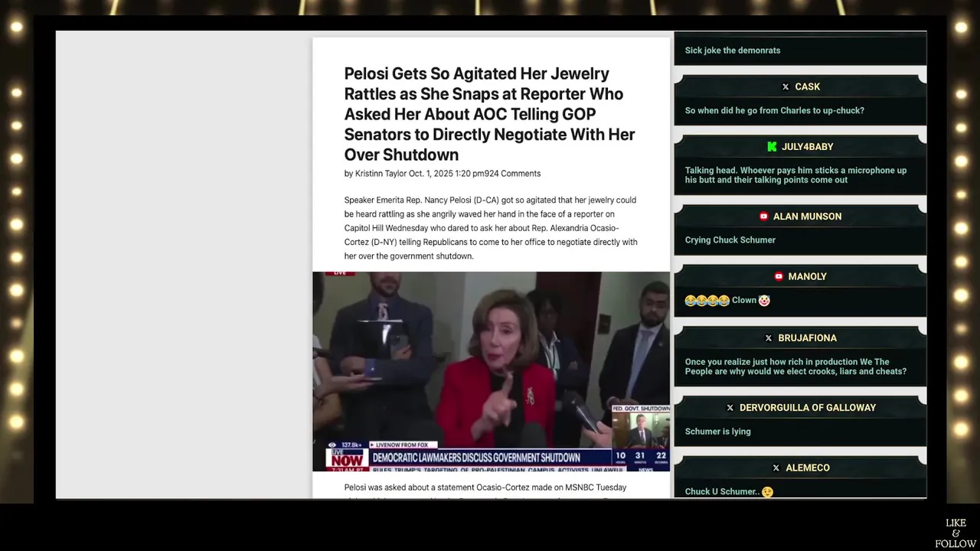Image resolution: width=980 pixels, height=551 pixels.
Task: Click comment starting 'Talking head. Whoever pays him'
Action: 795,175
